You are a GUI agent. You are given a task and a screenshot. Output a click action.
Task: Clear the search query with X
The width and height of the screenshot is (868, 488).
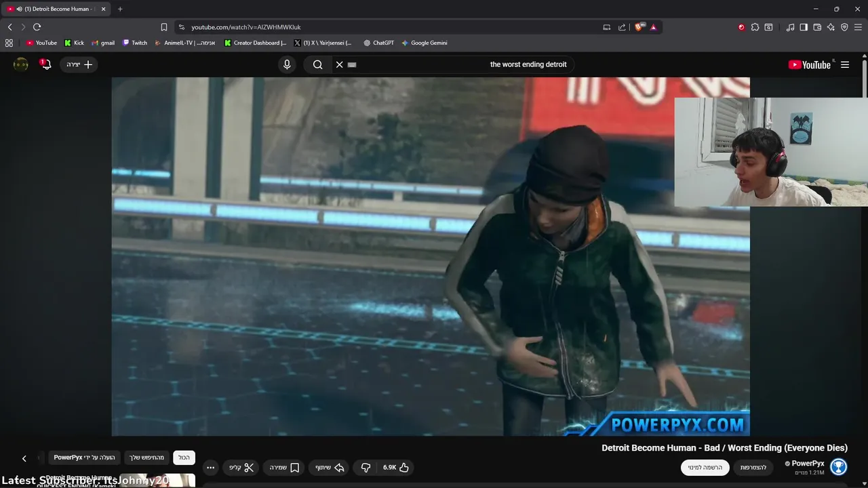(x=339, y=64)
